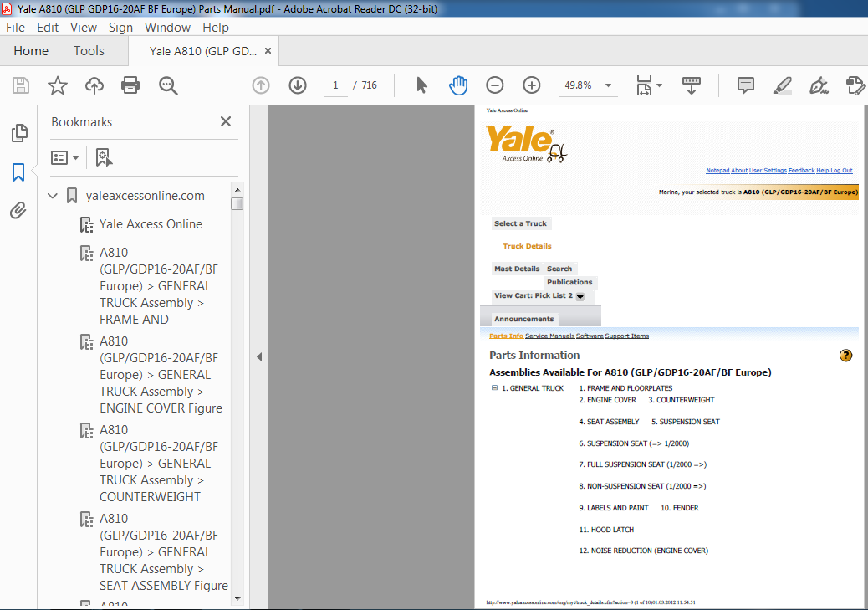Open the Sign document pen tool
Image resolution: width=868 pixels, height=610 pixels.
click(819, 85)
